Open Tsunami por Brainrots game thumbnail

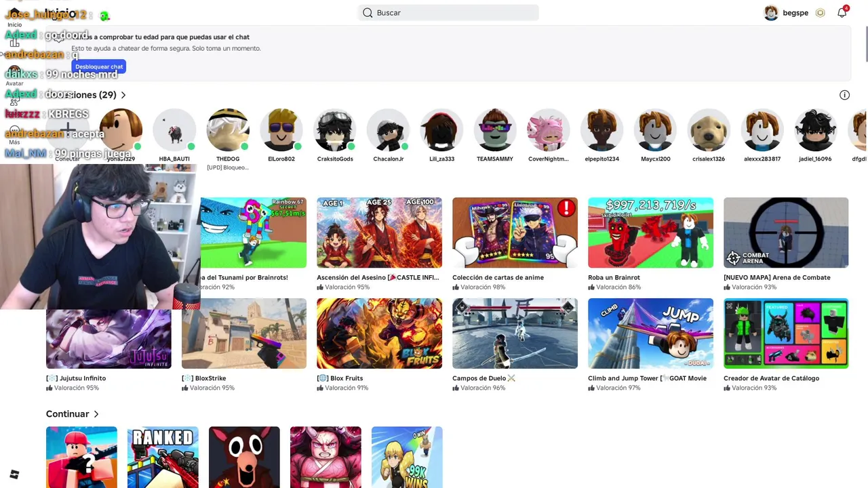point(253,232)
